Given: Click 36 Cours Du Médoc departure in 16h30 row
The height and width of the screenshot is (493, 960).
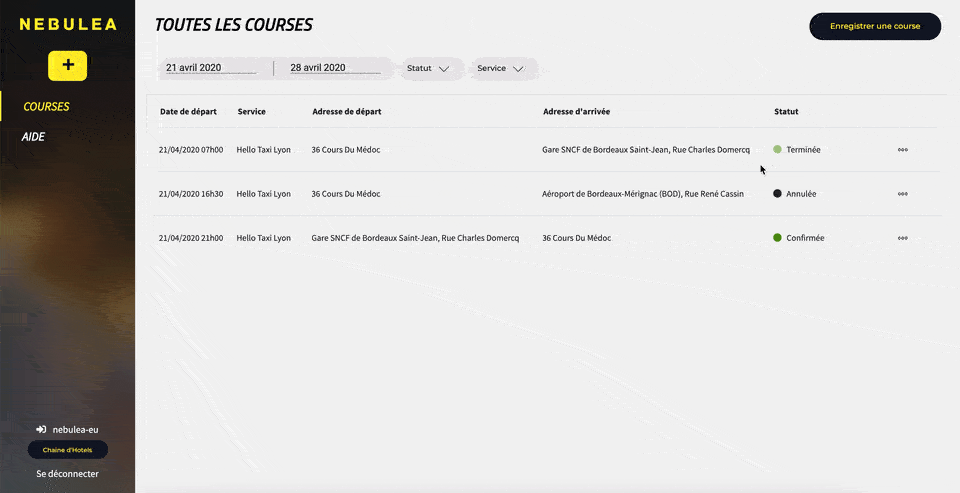Looking at the screenshot, I should tap(346, 194).
